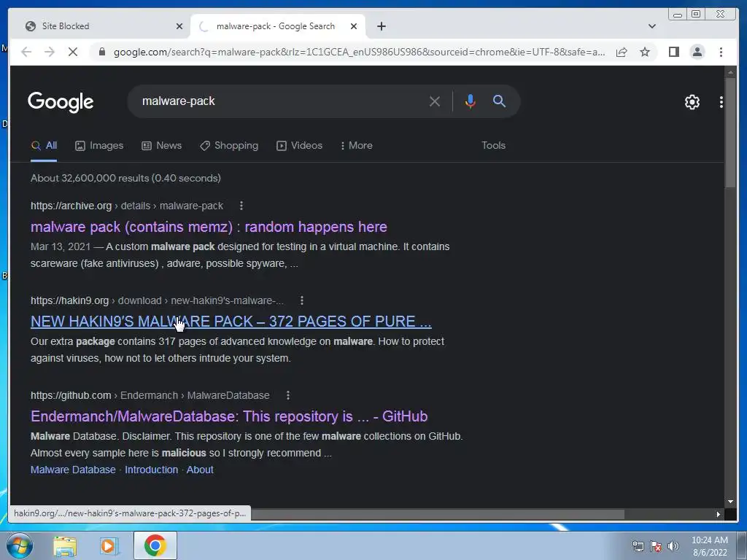747x560 pixels.
Task: Open the search Tools options
Action: click(x=493, y=146)
